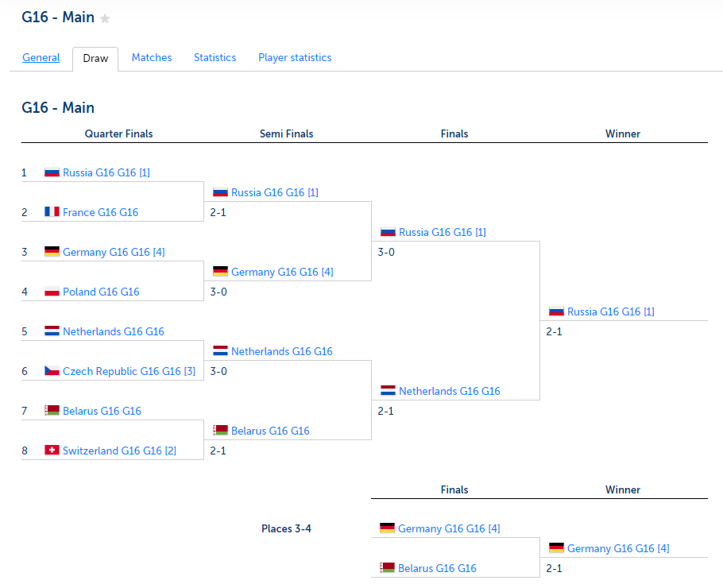The image size is (723, 588).
Task: Go to the Player statistics tab
Action: click(x=295, y=58)
